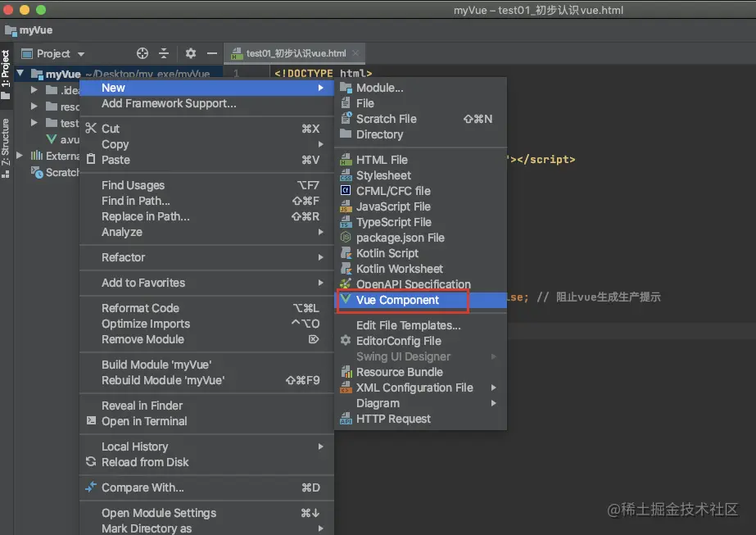This screenshot has height=535, width=756.
Task: Click the XML Configuration File icon
Action: point(346,388)
